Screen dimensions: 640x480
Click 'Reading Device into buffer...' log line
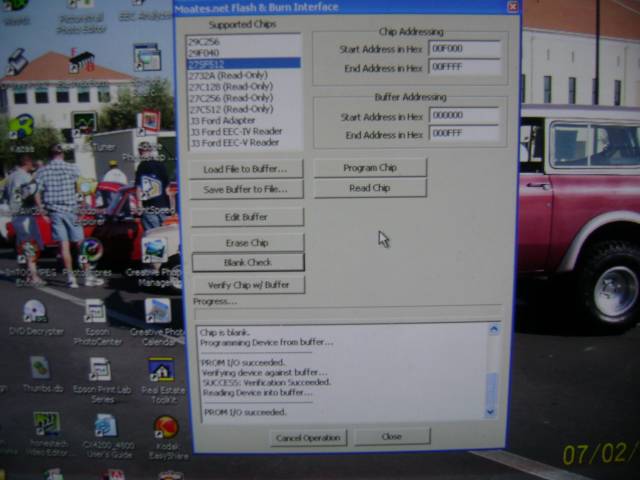point(258,393)
